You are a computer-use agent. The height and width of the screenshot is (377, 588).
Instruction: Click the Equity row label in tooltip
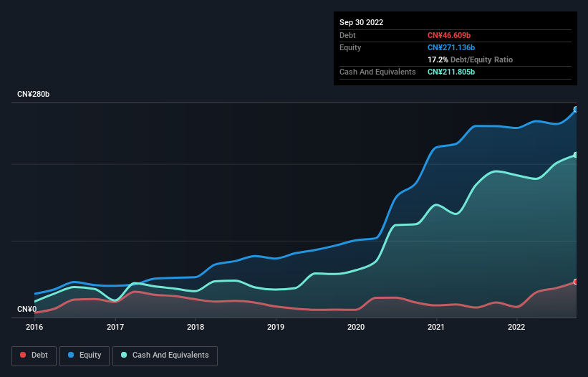(350, 47)
